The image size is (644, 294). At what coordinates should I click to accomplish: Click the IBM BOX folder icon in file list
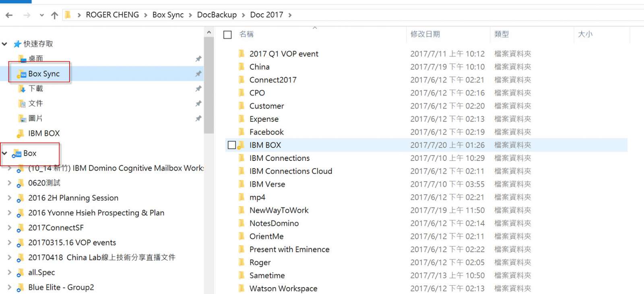241,145
